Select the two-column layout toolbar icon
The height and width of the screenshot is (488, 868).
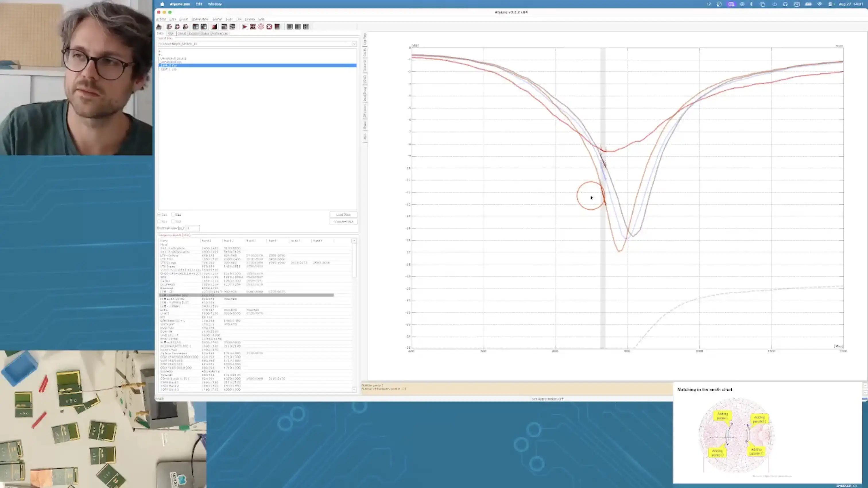298,27
